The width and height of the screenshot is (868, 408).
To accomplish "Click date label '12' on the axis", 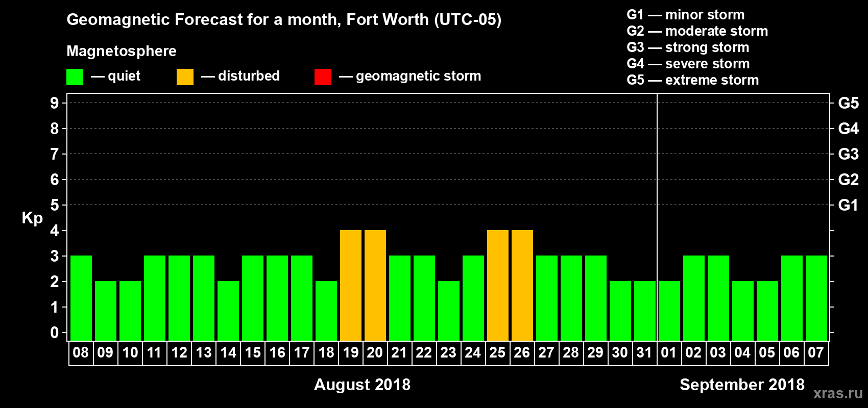I will click(x=179, y=353).
